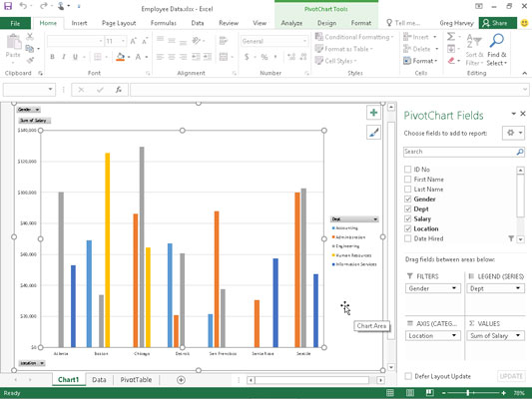Open the Gender field button on chart
This screenshot has width=532, height=399.
tap(29, 110)
